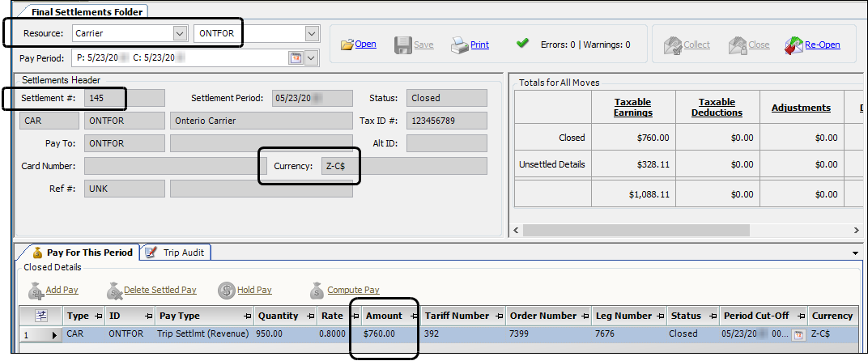Click the Re-Open icon
The image size is (868, 361).
[794, 45]
